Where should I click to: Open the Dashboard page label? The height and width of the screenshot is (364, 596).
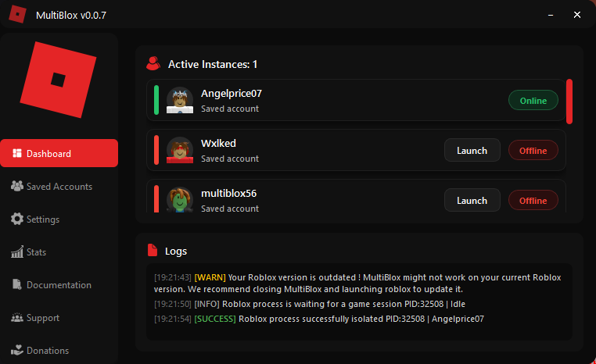[48, 154]
